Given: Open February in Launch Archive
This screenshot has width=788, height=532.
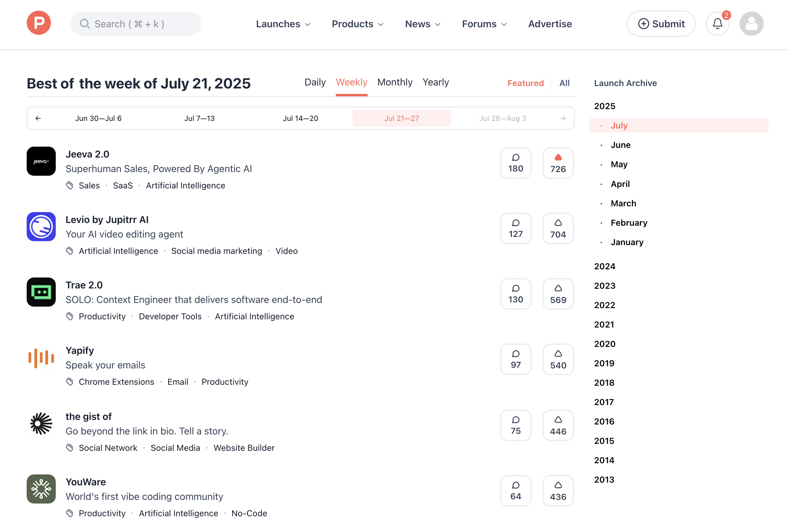Looking at the screenshot, I should tap(629, 223).
